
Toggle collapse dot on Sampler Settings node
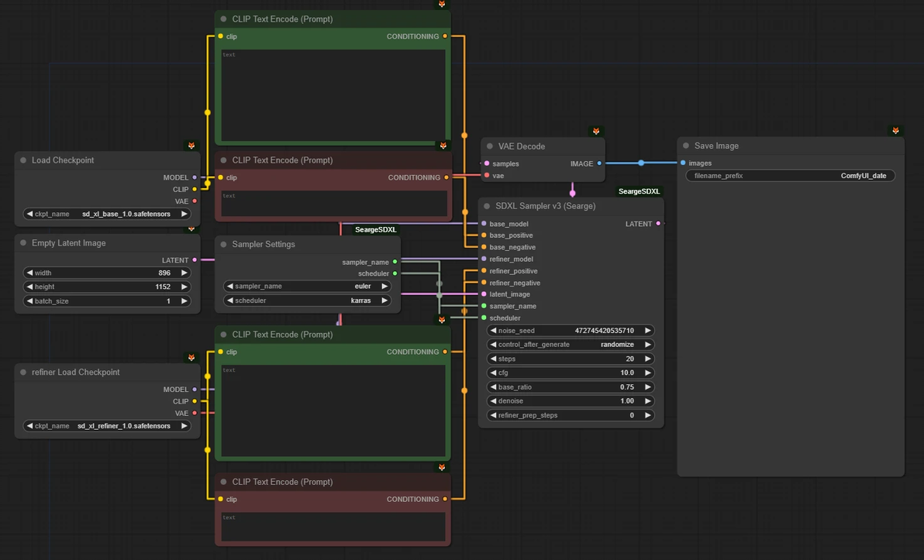pyautogui.click(x=224, y=244)
